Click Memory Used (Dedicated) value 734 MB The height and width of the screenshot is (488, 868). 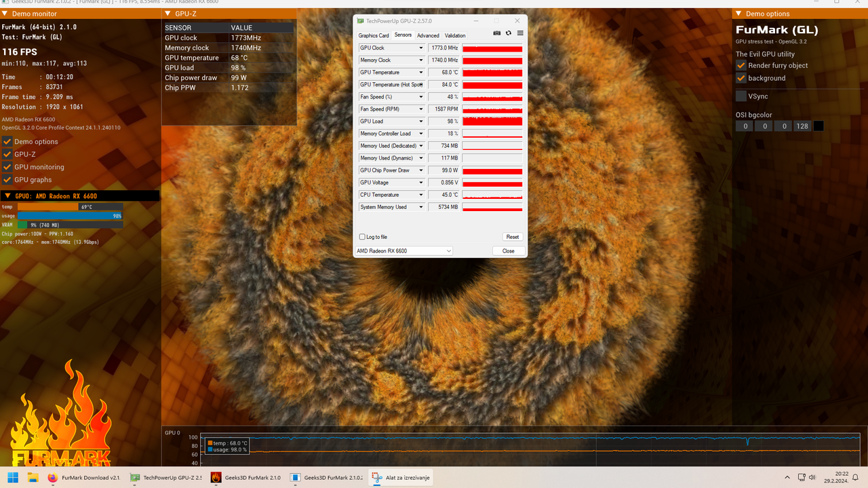pos(443,146)
